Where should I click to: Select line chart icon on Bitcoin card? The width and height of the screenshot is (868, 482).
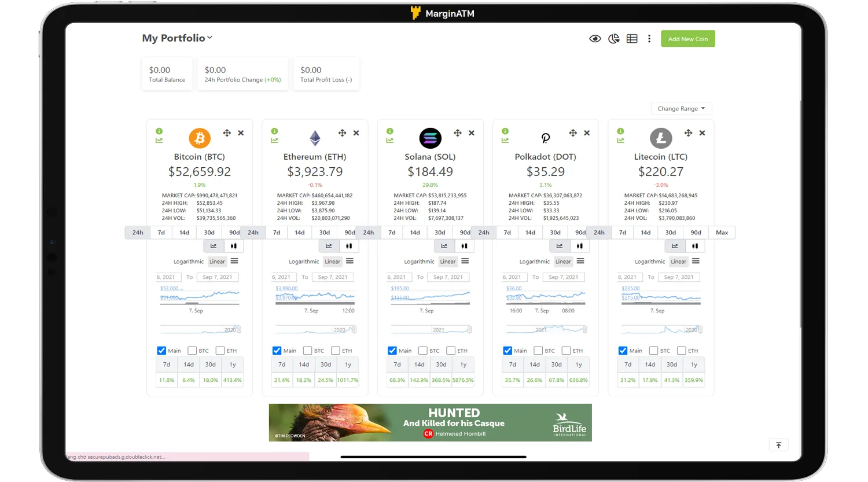[214, 246]
